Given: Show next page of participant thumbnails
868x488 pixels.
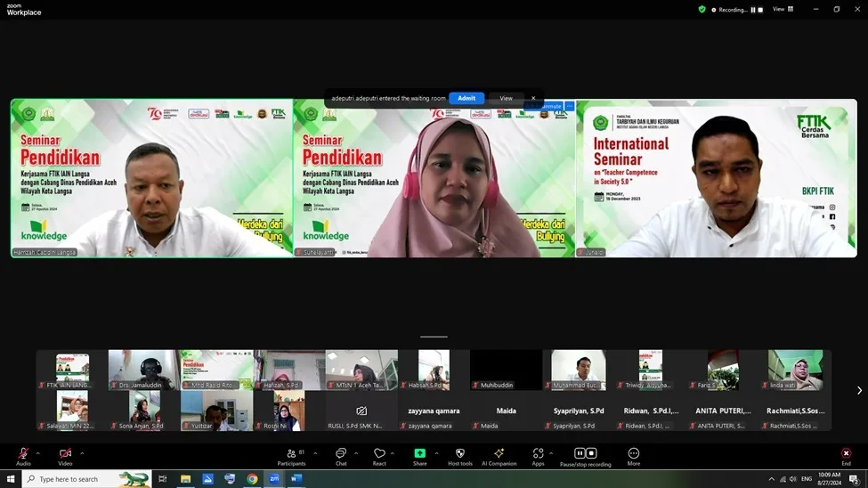Looking at the screenshot, I should [859, 391].
